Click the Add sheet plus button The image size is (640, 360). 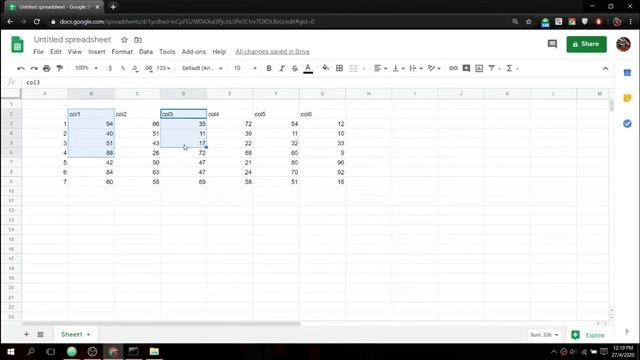[26, 334]
